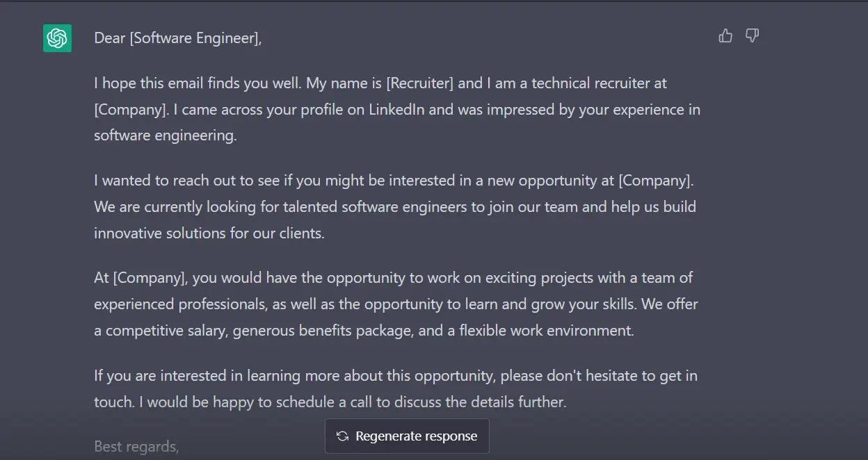Click the "innovative solutions for our clients." line

pyautogui.click(x=209, y=233)
